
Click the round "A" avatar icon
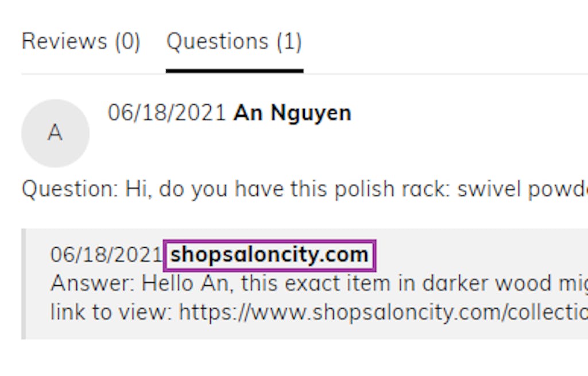point(55,133)
